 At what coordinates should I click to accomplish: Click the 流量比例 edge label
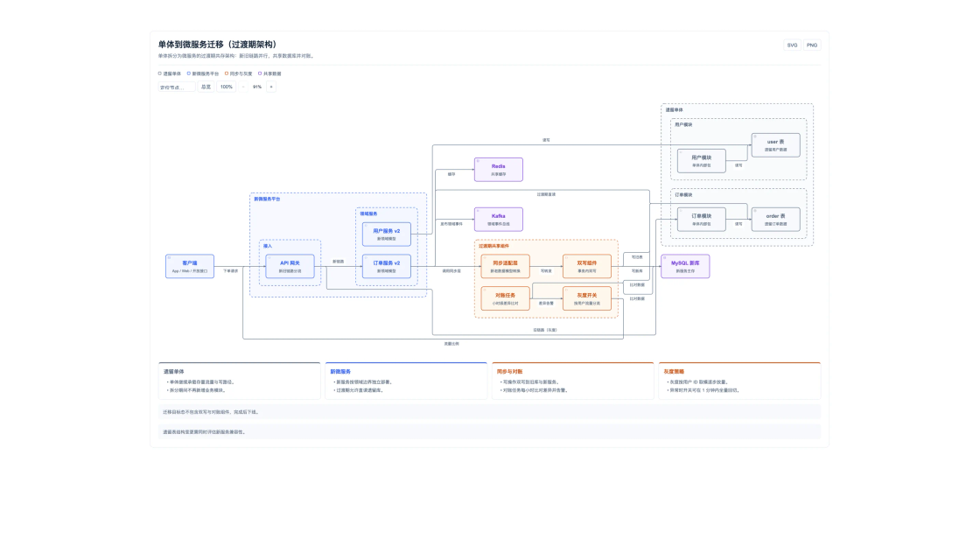pyautogui.click(x=451, y=344)
